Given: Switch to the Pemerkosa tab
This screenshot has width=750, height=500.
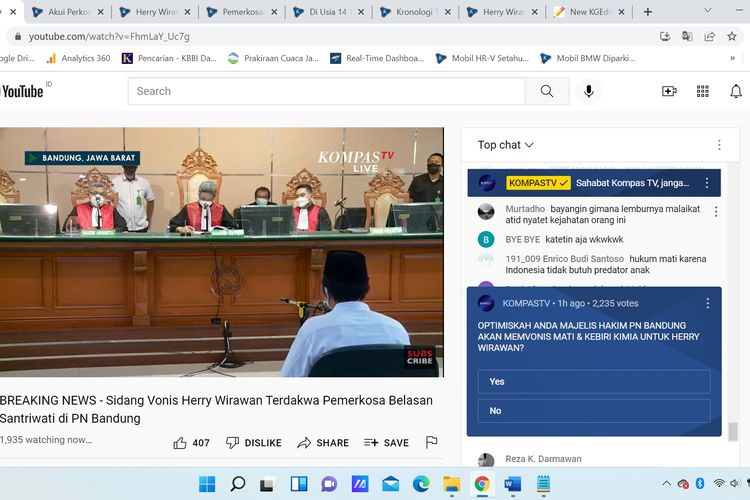Looking at the screenshot, I should click(x=242, y=12).
